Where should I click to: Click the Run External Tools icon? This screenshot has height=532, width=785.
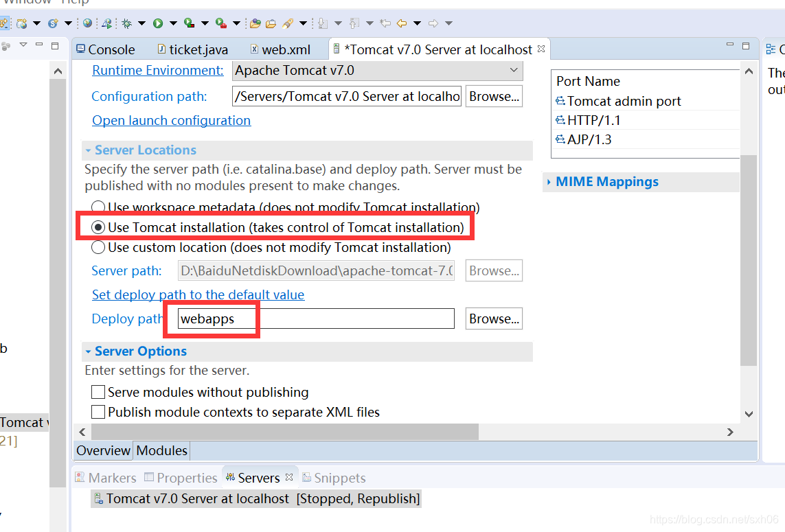pyautogui.click(x=220, y=23)
